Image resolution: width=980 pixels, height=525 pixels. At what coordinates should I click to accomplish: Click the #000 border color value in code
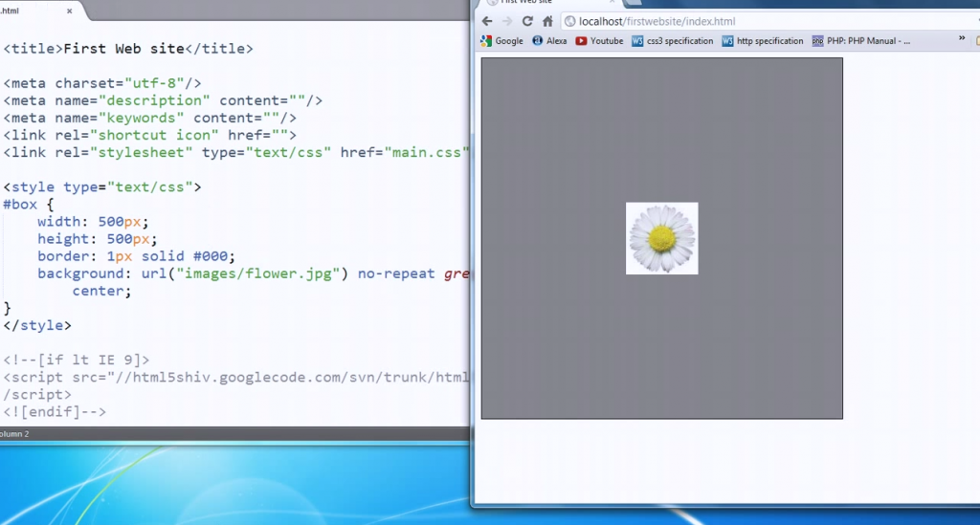click(x=212, y=256)
